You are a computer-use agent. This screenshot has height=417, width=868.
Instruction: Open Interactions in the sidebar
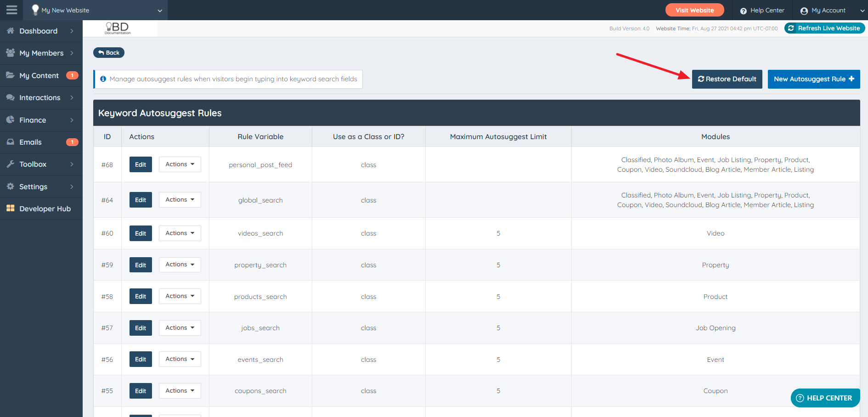pos(41,97)
